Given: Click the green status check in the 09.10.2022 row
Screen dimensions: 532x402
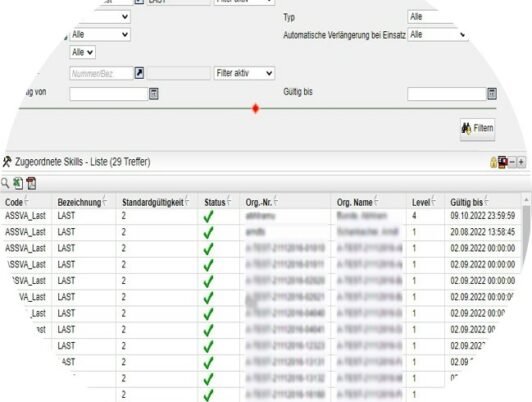Looking at the screenshot, I should click(x=208, y=216).
